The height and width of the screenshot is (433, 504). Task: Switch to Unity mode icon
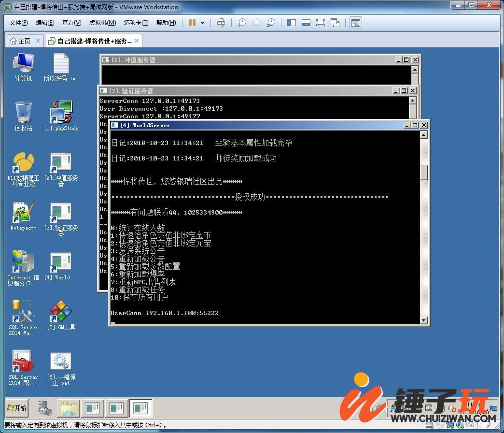[x=335, y=23]
